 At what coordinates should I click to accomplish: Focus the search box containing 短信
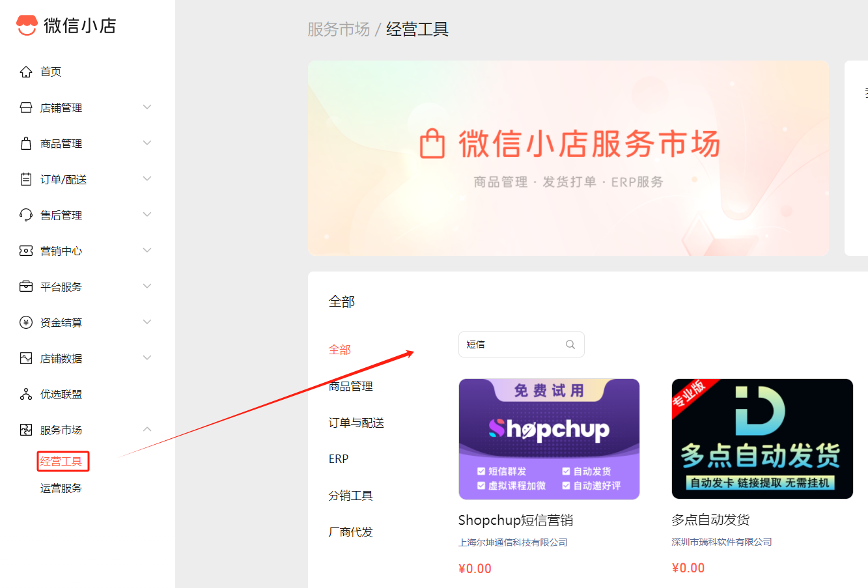(522, 344)
